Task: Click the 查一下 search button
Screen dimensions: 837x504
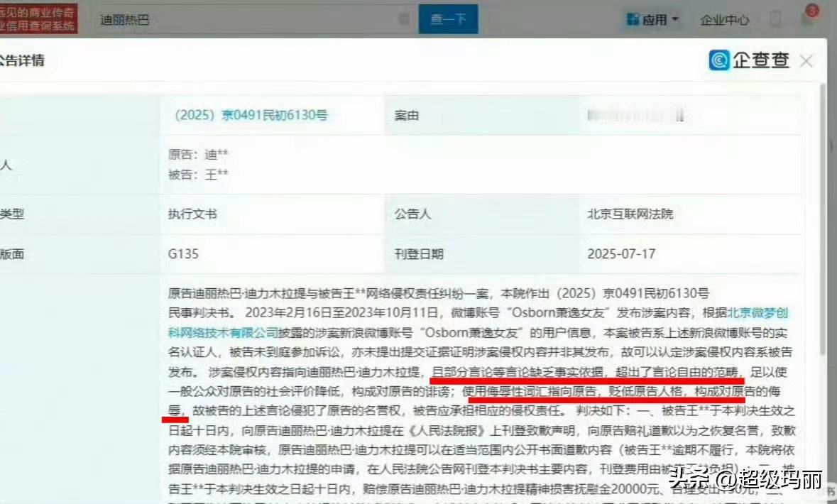Action: (x=448, y=19)
